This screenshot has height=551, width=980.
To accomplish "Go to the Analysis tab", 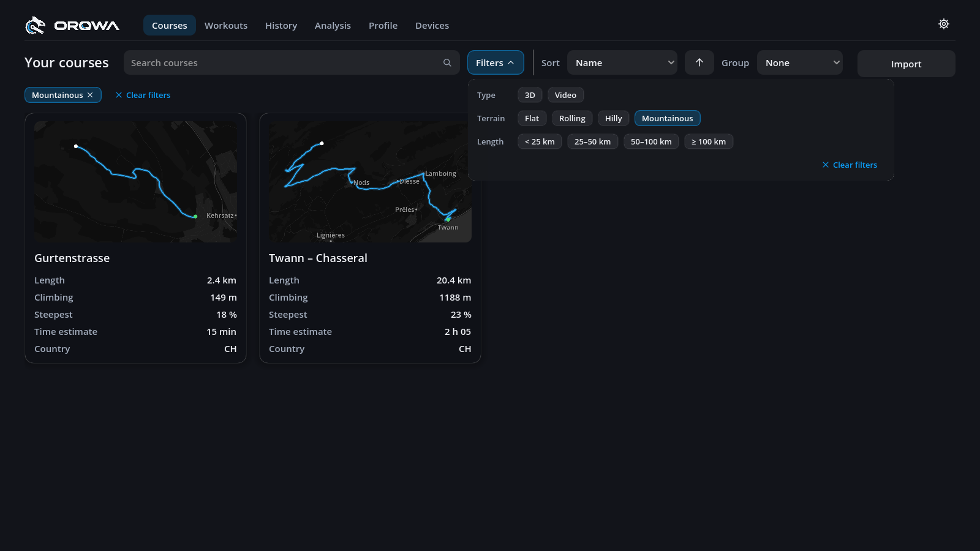I will coord(333,25).
